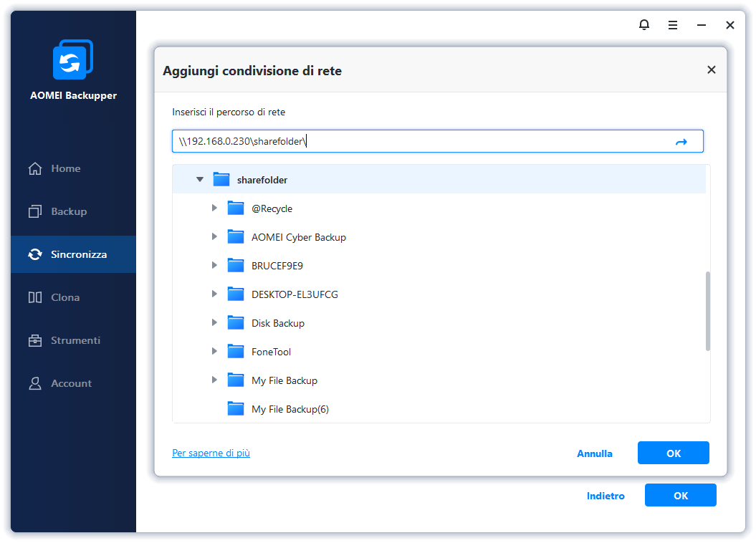Expand the My File Backup folder

[x=214, y=380]
